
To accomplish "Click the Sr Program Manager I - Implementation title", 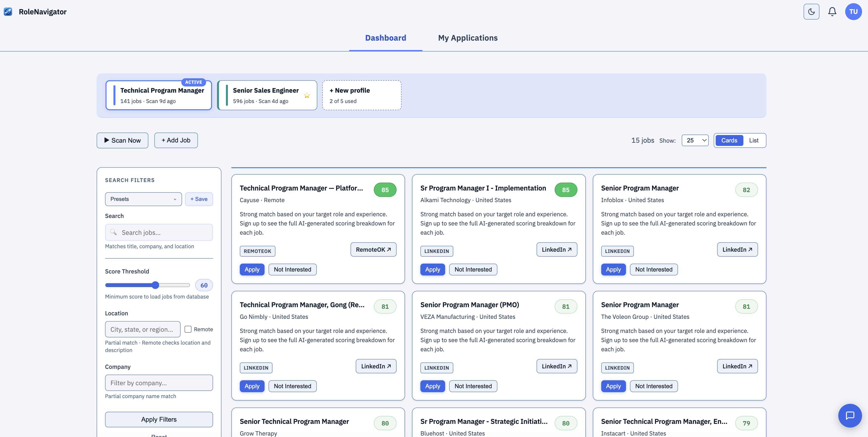I will click(483, 188).
